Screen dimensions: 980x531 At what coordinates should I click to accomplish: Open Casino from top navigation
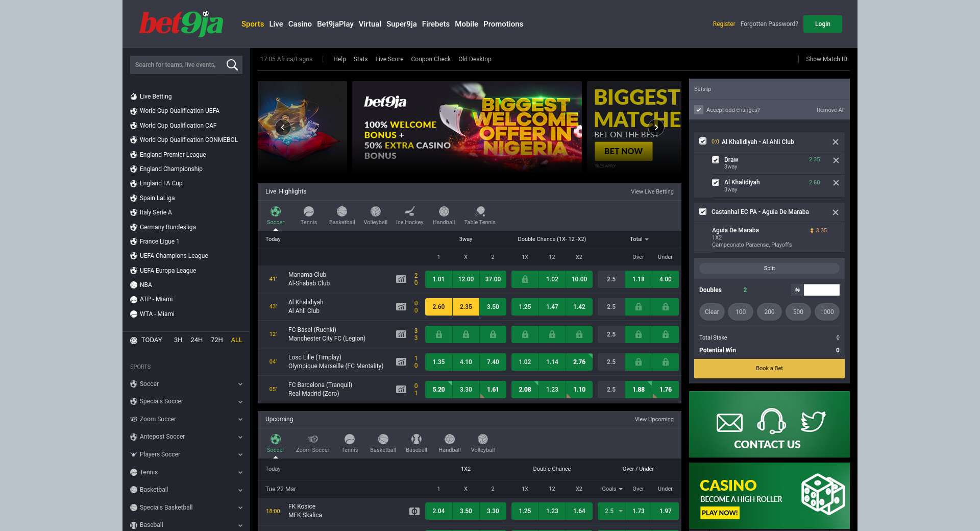click(300, 24)
